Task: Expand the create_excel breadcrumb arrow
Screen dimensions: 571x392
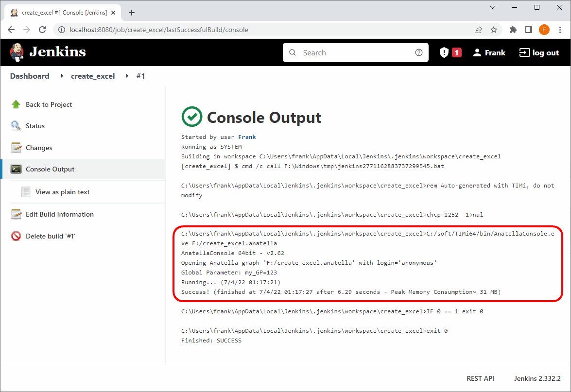Action: pyautogui.click(x=127, y=76)
